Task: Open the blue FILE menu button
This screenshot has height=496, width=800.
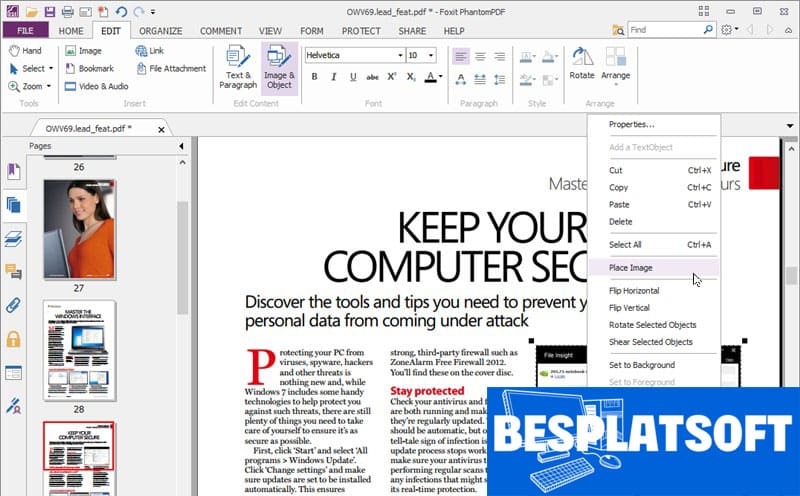Action: click(25, 31)
